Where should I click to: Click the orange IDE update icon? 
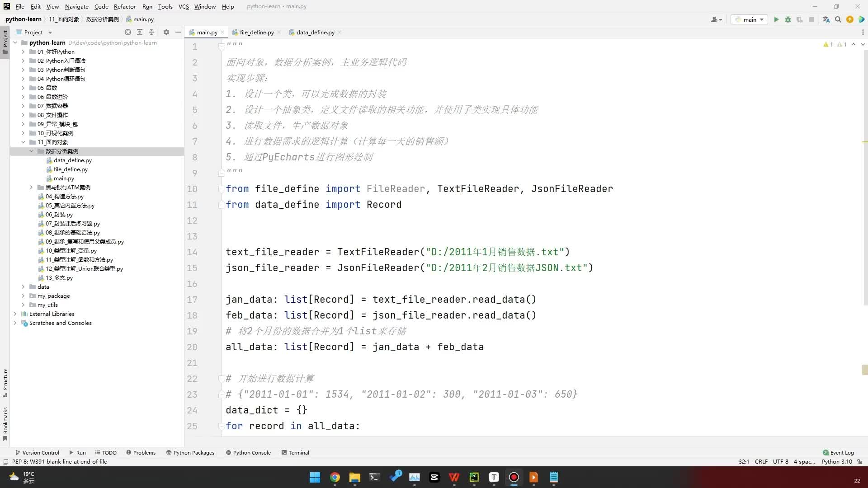point(850,19)
